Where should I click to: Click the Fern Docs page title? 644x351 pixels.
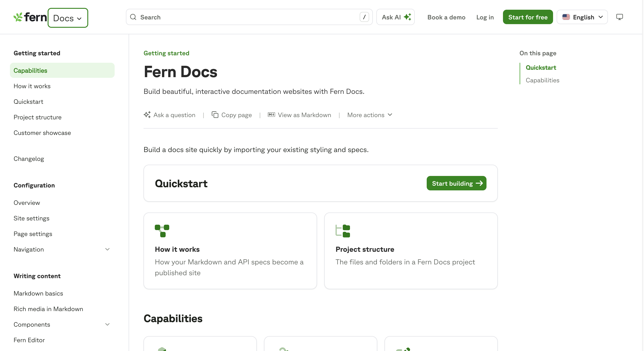click(x=180, y=72)
